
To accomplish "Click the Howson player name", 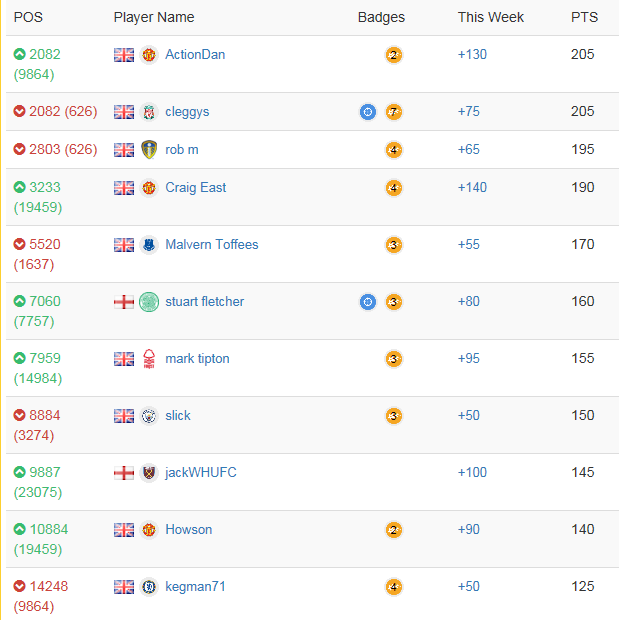I will point(189,530).
